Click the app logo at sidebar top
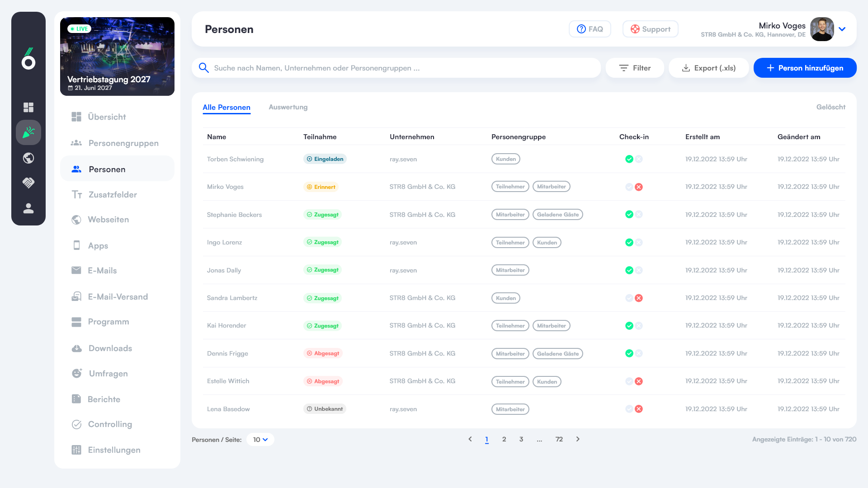868x488 pixels. (x=28, y=59)
